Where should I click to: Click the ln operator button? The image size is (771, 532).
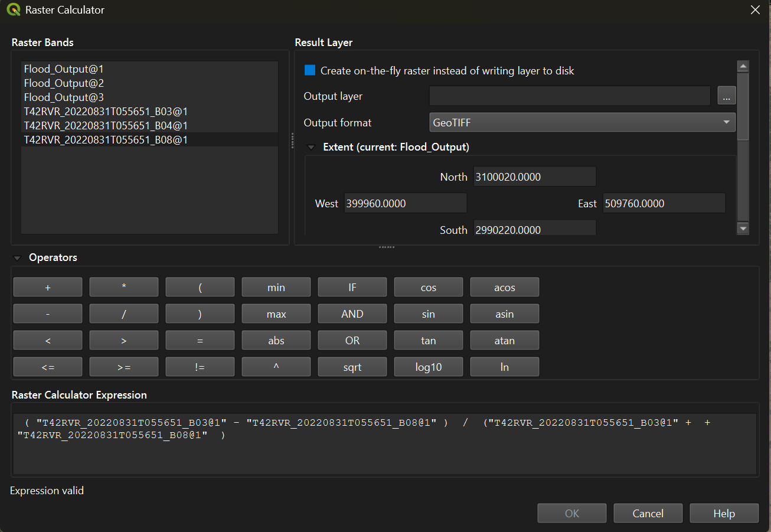click(x=505, y=367)
